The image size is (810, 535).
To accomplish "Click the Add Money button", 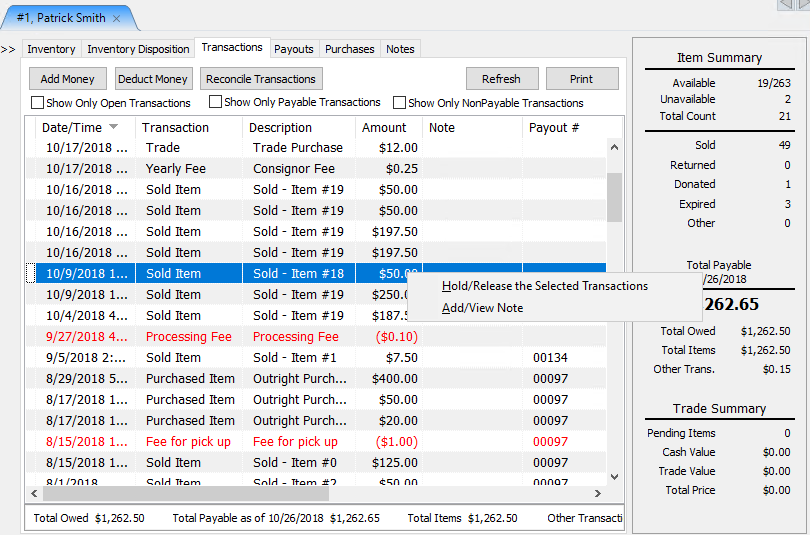I will pos(68,78).
